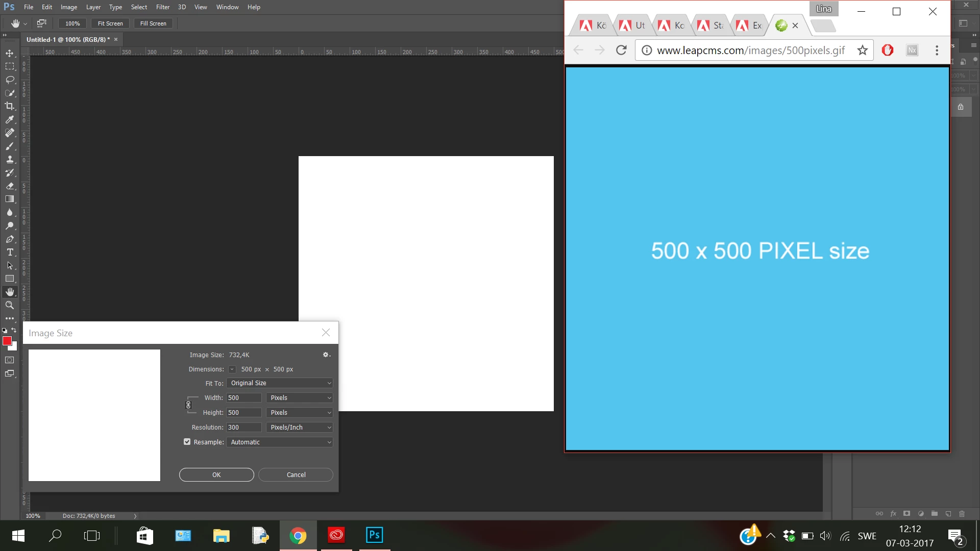980x551 pixels.
Task: Click the Fit Screen button
Action: (x=110, y=23)
